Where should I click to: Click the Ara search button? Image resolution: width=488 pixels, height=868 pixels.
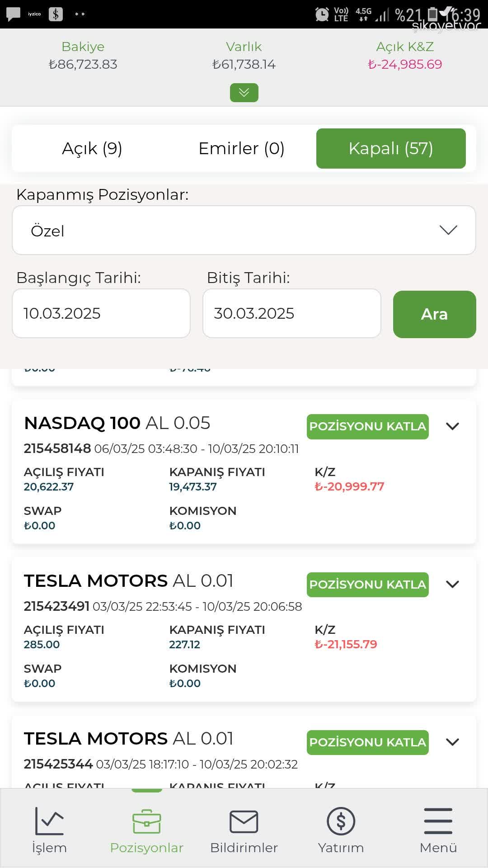click(435, 314)
